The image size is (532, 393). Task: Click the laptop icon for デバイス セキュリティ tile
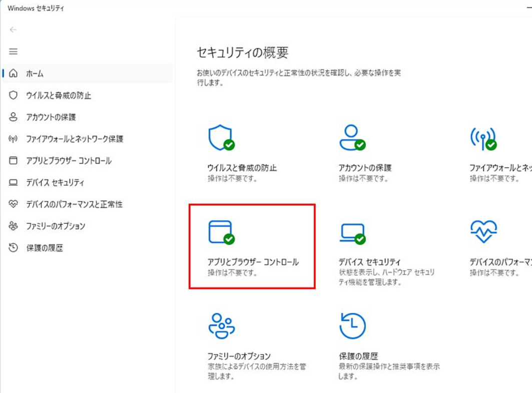pyautogui.click(x=352, y=232)
